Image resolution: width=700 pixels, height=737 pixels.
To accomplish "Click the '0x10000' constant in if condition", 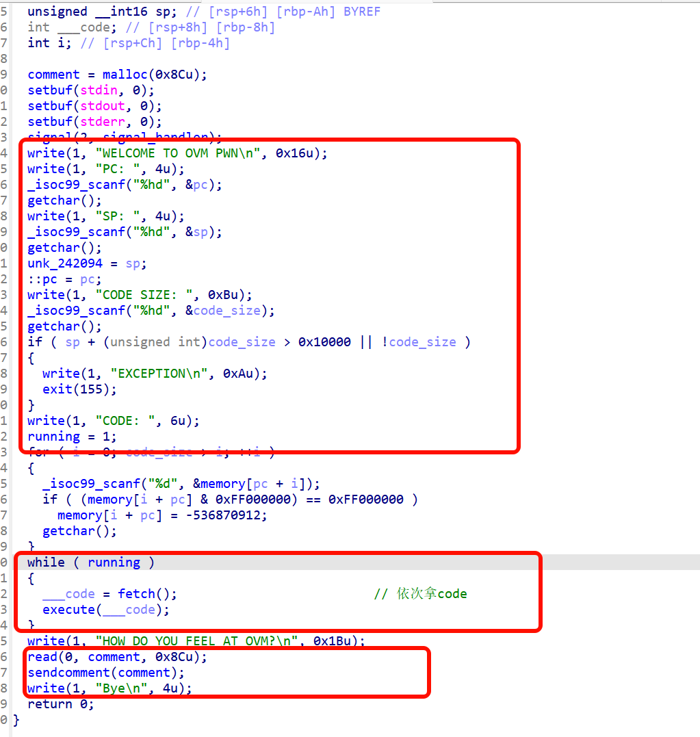I will [x=324, y=341].
